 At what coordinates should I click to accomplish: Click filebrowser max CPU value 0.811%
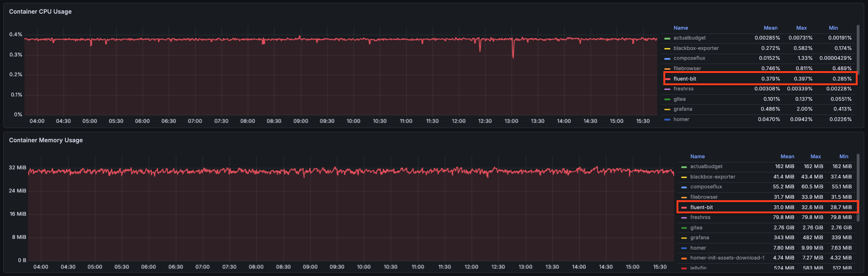[x=804, y=68]
